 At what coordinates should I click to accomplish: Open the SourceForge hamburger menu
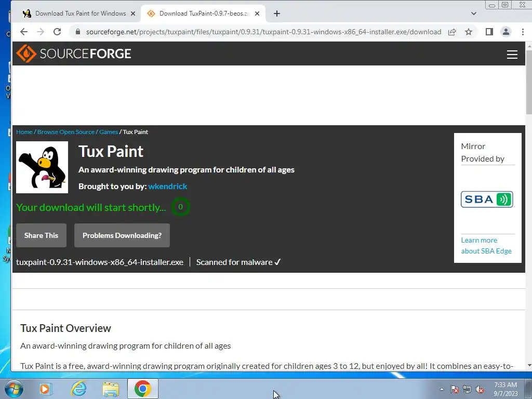[x=512, y=54]
